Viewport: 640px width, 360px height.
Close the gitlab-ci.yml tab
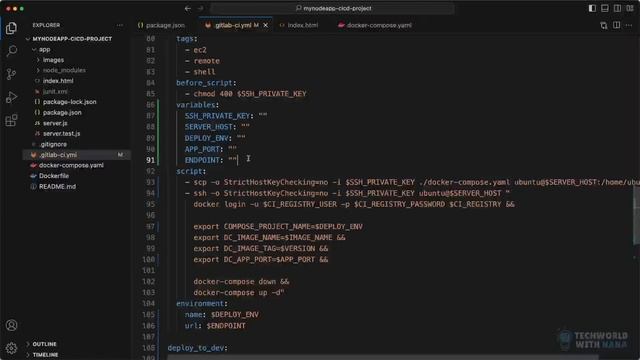click(266, 25)
